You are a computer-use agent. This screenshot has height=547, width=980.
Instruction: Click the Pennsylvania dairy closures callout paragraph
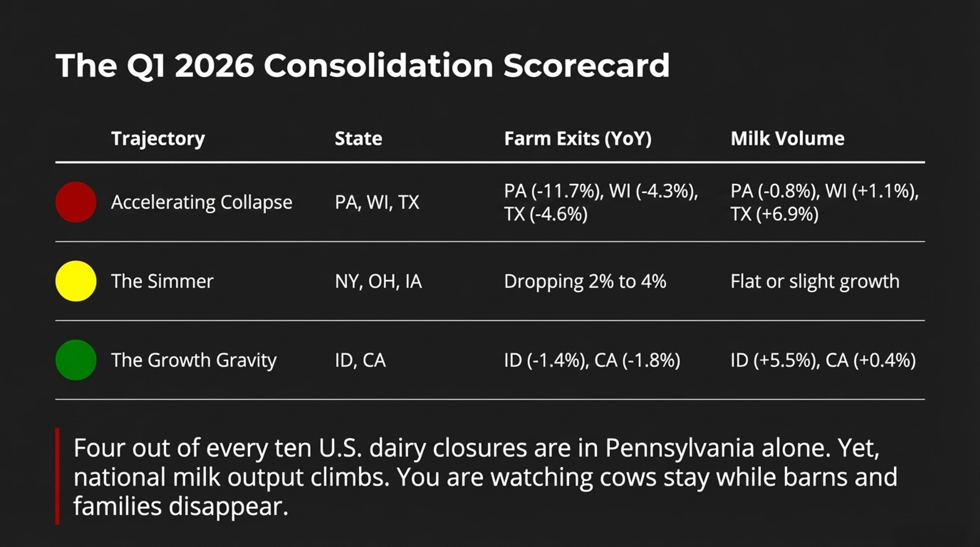(x=485, y=476)
